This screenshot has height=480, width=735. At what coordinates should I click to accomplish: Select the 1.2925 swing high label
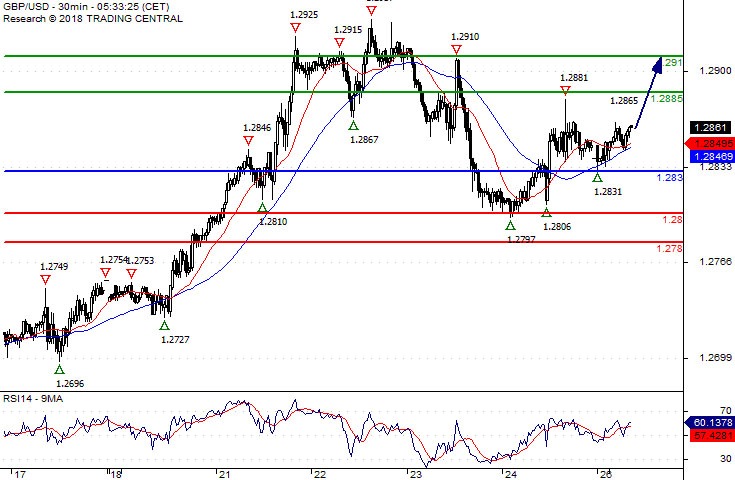[304, 15]
